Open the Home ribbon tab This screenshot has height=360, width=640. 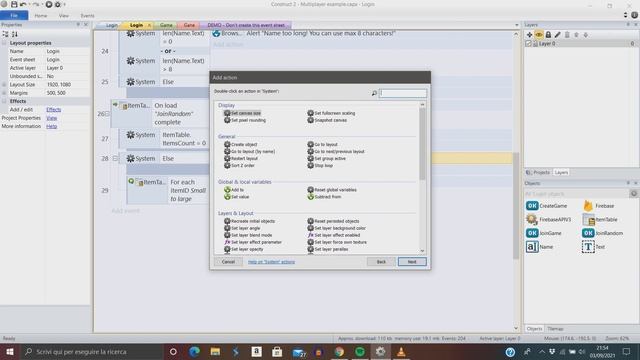pyautogui.click(x=41, y=16)
